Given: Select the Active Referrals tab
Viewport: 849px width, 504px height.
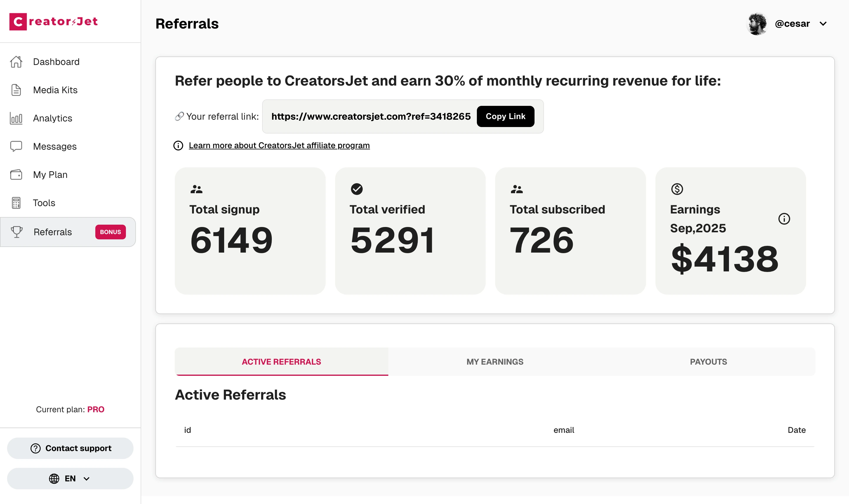Looking at the screenshot, I should tap(281, 362).
